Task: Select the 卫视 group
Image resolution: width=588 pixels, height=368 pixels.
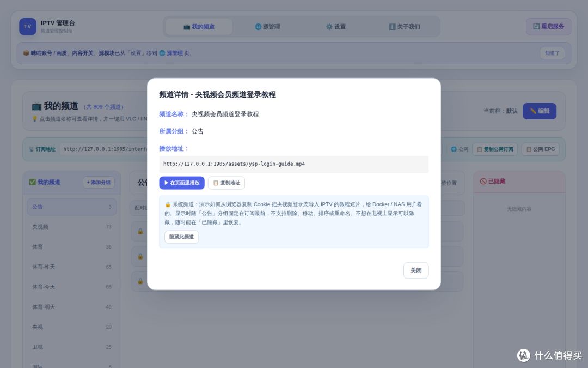Action: point(72,347)
